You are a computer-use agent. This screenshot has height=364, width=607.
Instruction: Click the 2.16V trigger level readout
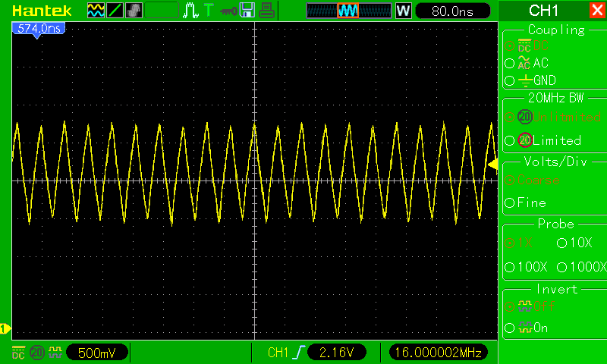click(336, 353)
